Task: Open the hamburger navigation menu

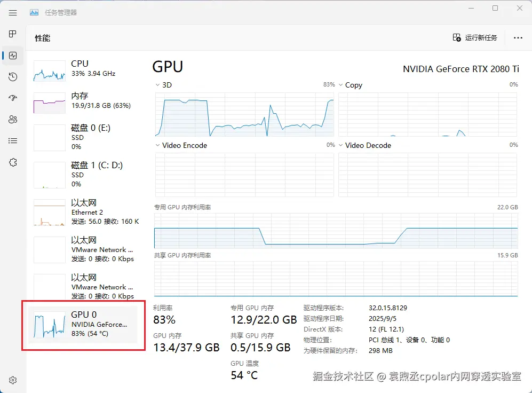Action: tap(13, 13)
